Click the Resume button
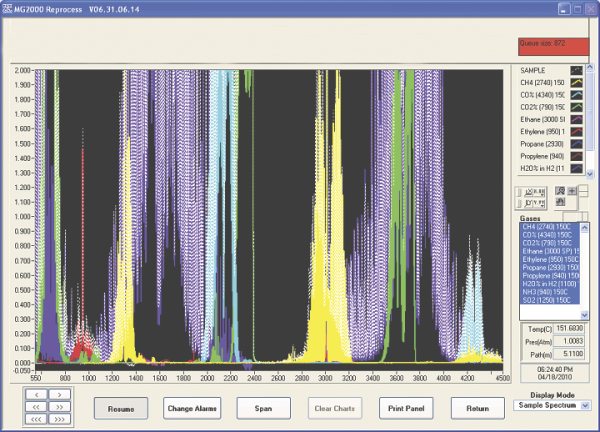Screen dimensions: 600x432 point(121,409)
